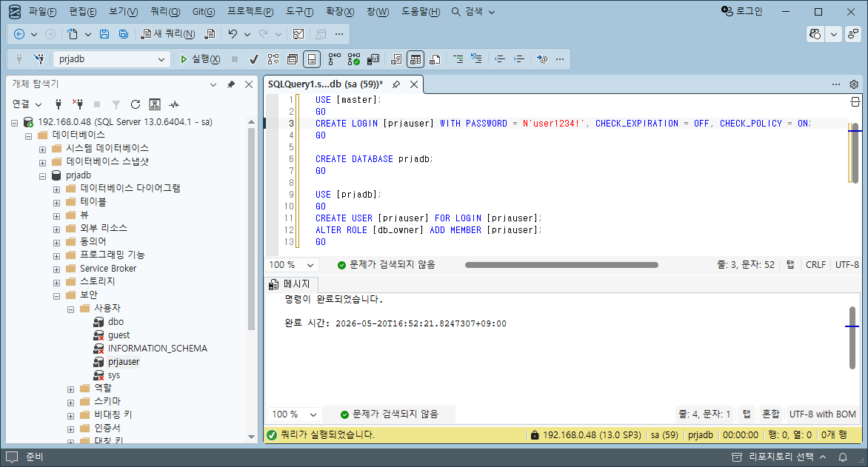Open the editor tab settings gear
The image size is (868, 467).
pos(854,84)
